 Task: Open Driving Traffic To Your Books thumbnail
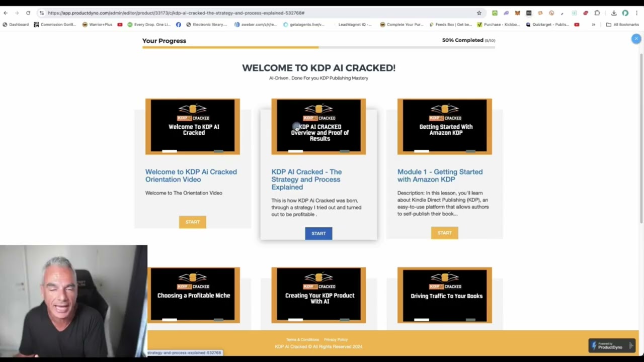(x=445, y=295)
